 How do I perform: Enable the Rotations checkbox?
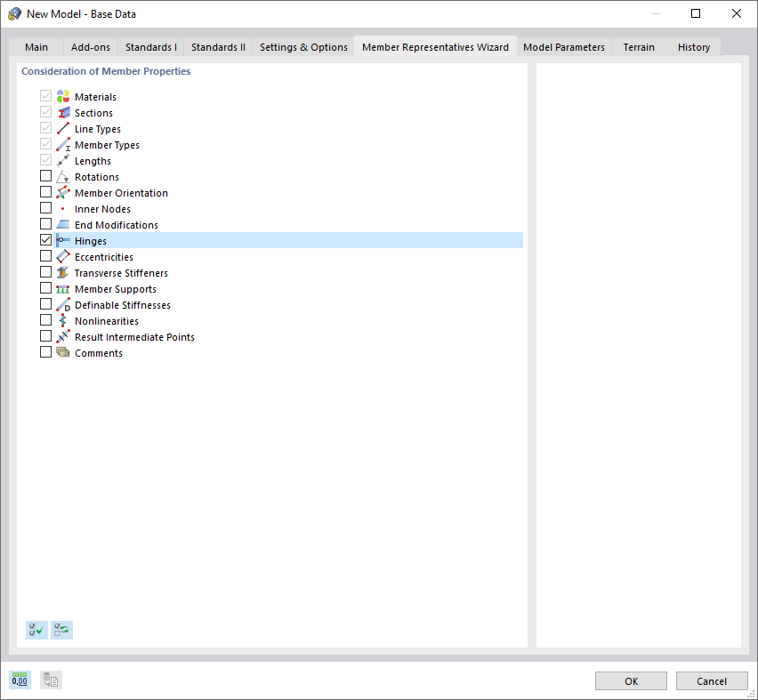coord(46,176)
